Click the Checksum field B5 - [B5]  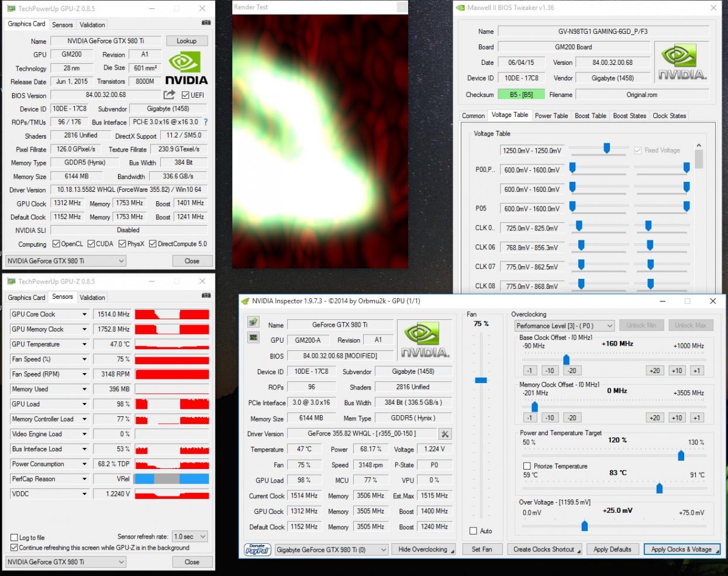pos(521,94)
